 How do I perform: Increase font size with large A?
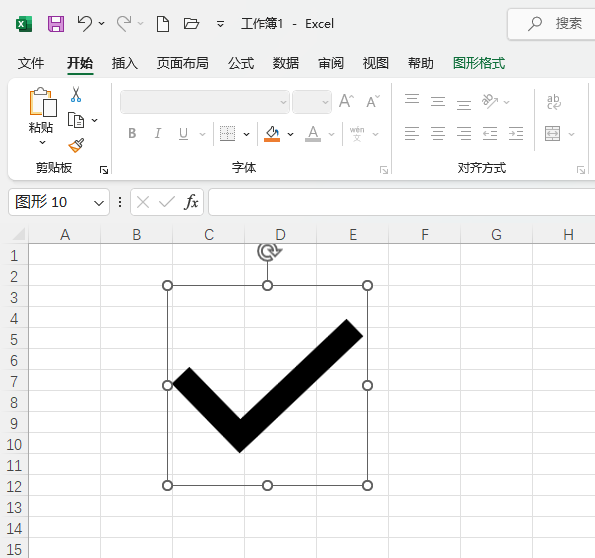pos(346,101)
